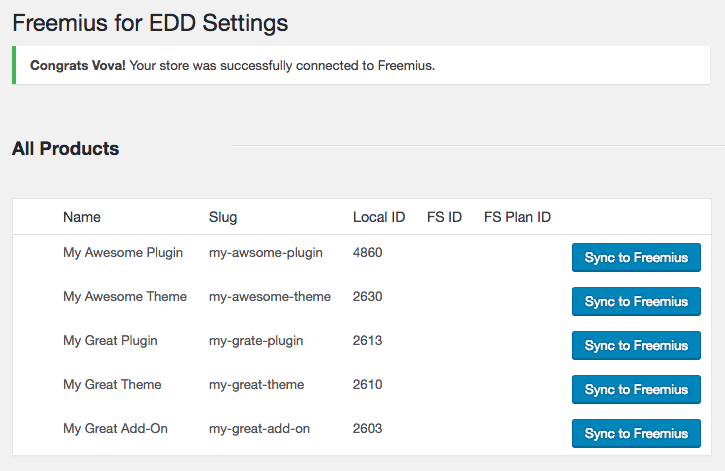Image resolution: width=725 pixels, height=471 pixels.
Task: Click the FS Plan ID column header
Action: pyautogui.click(x=517, y=217)
